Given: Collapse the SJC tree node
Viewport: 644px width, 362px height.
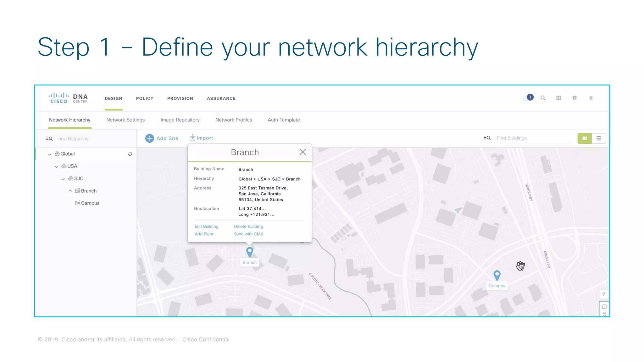Looking at the screenshot, I should [x=63, y=179].
